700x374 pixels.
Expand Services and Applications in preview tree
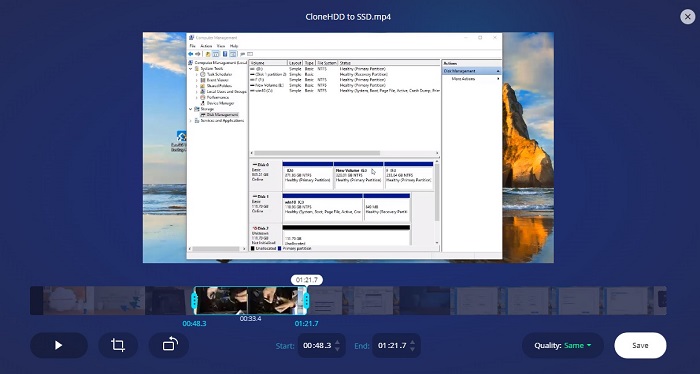coord(191,121)
